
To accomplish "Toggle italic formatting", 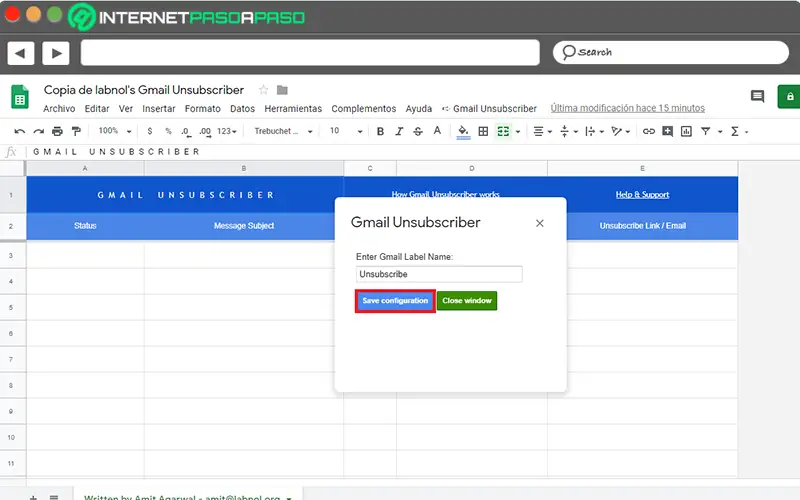I will pos(399,132).
